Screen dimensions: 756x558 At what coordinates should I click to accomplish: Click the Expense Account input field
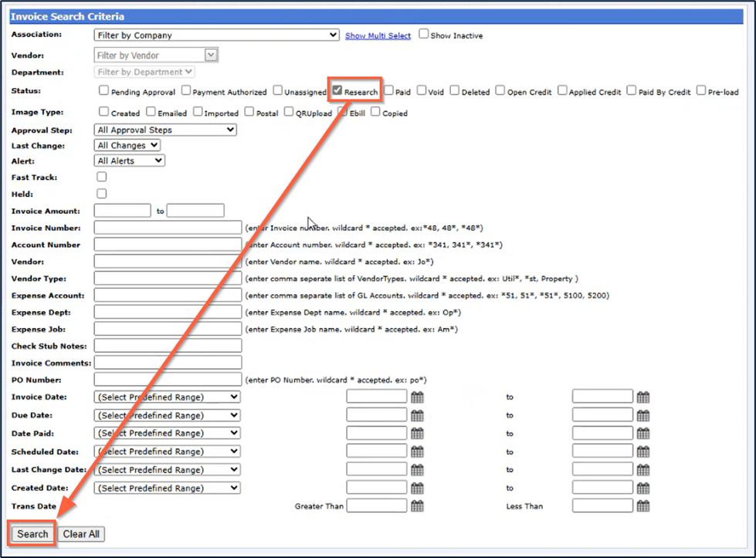pos(168,295)
